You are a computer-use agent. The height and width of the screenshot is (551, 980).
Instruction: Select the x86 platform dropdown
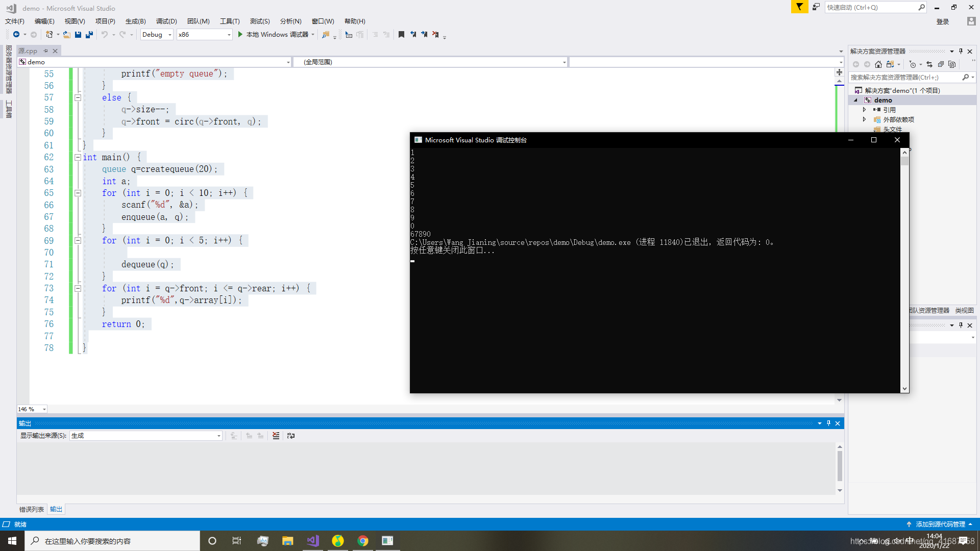coord(204,34)
